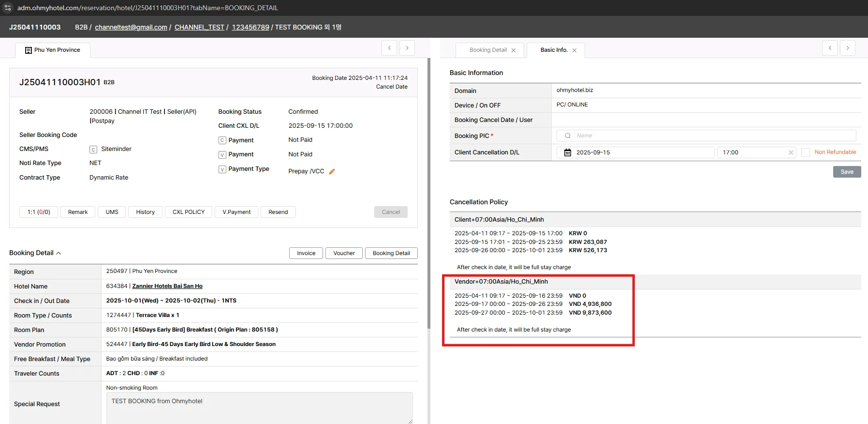Click the search icon in Booking PIC field

pyautogui.click(x=568, y=136)
